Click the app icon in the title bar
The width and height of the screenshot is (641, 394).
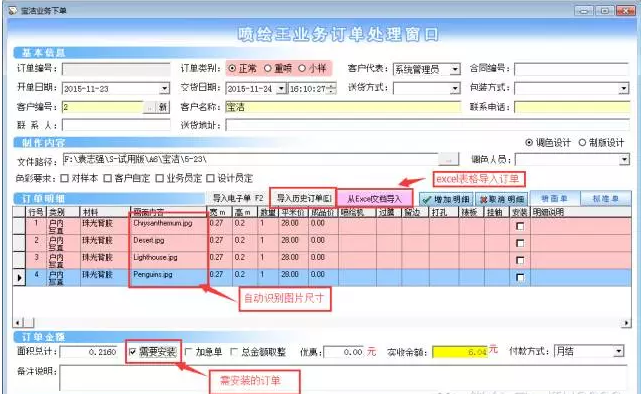pos(13,10)
